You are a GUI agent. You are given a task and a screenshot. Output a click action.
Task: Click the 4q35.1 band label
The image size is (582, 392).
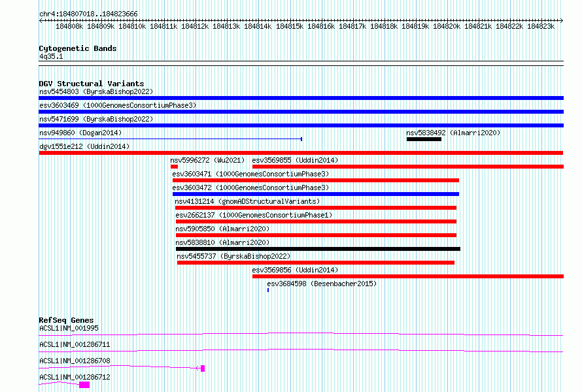tap(51, 56)
